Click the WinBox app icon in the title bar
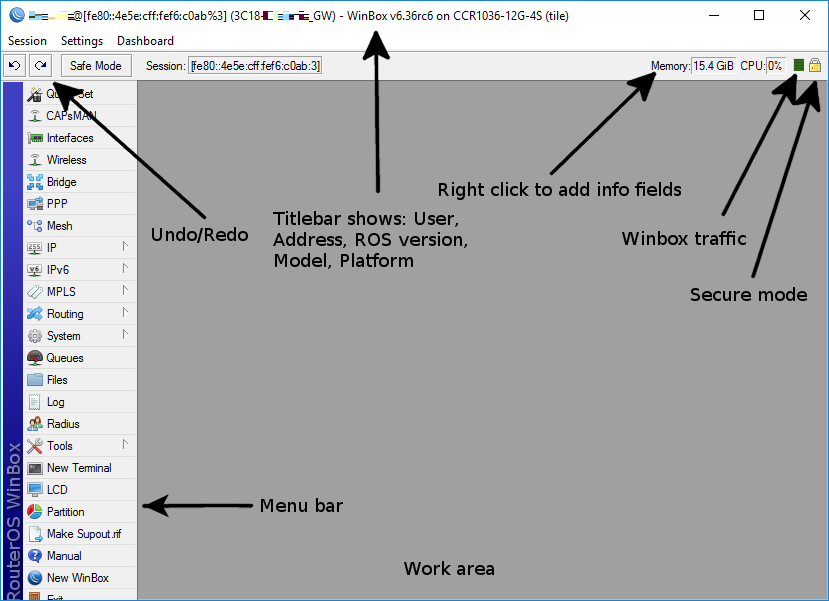The width and height of the screenshot is (829, 601). pos(17,15)
